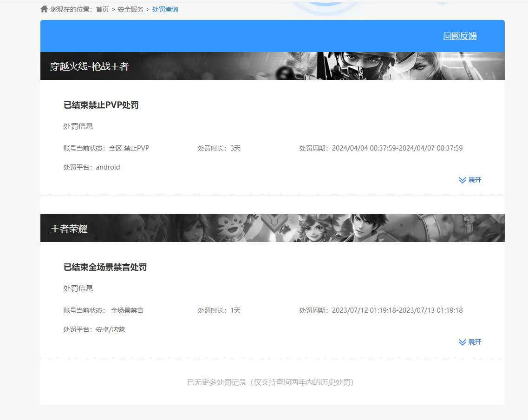Click the 处罚时长 1天 text
Viewport: 528px width, 420px height.
[x=219, y=310]
